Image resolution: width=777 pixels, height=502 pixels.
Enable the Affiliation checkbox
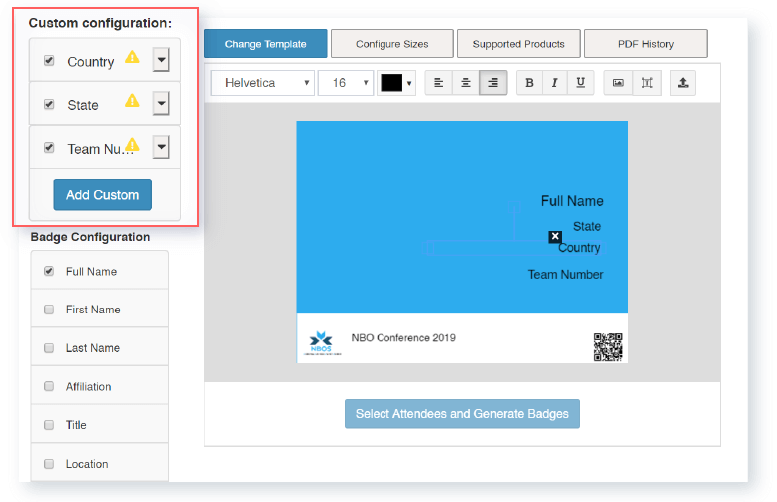click(x=49, y=386)
